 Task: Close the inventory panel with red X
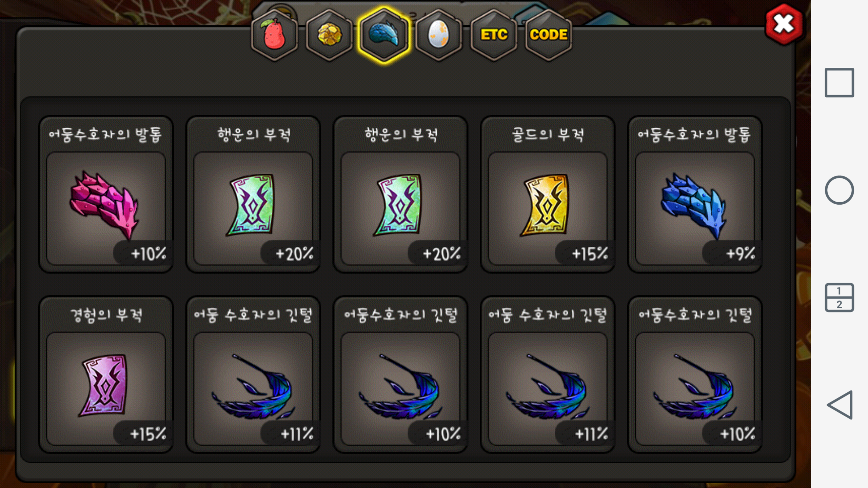[x=784, y=24]
